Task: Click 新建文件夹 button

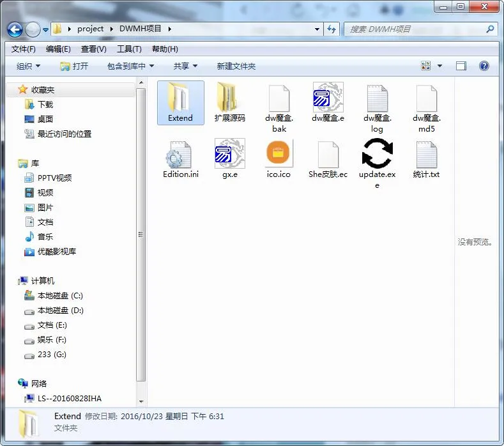Action: pyautogui.click(x=236, y=66)
